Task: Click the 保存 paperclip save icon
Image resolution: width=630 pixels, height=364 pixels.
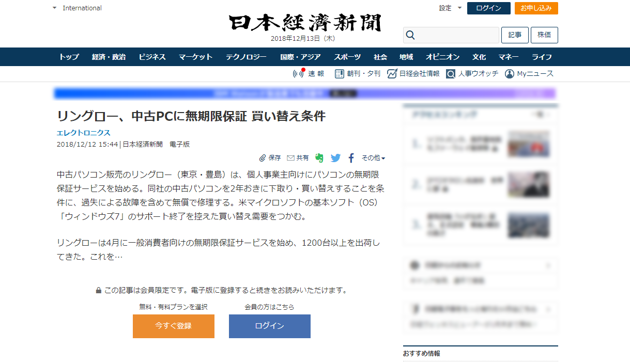Action: click(x=263, y=158)
